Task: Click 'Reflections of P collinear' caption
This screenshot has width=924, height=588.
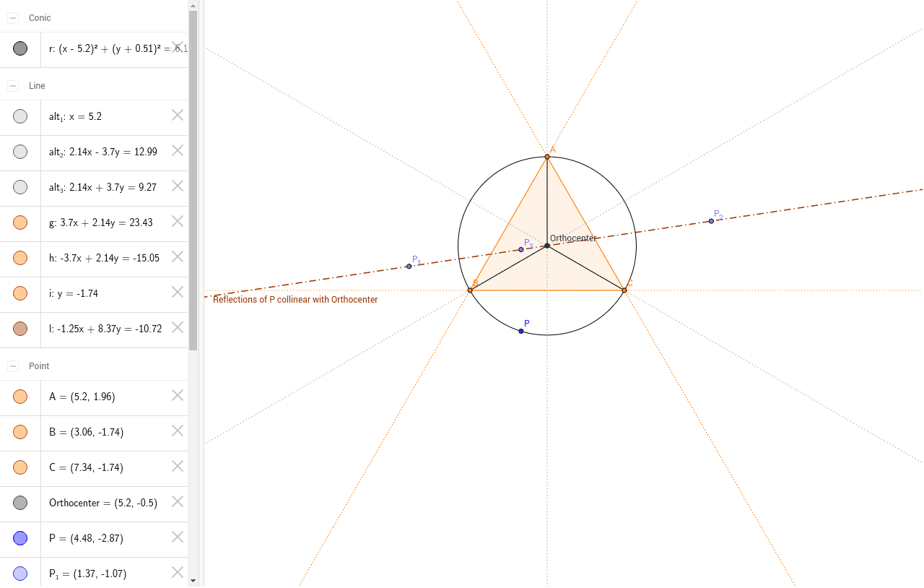Action: click(295, 300)
